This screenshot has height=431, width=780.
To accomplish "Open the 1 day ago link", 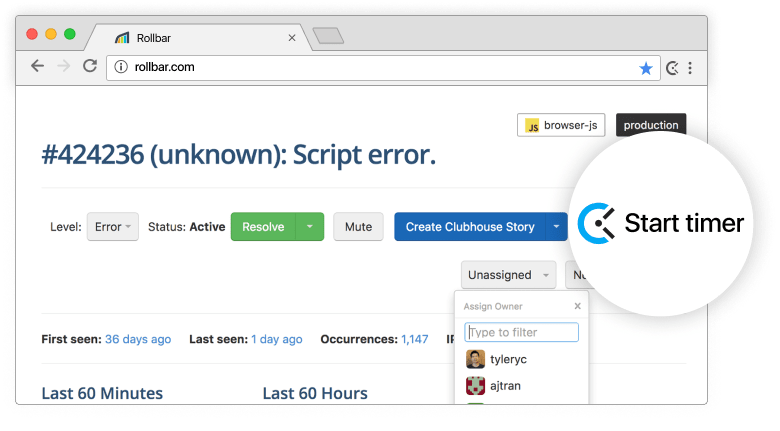I will tap(277, 339).
